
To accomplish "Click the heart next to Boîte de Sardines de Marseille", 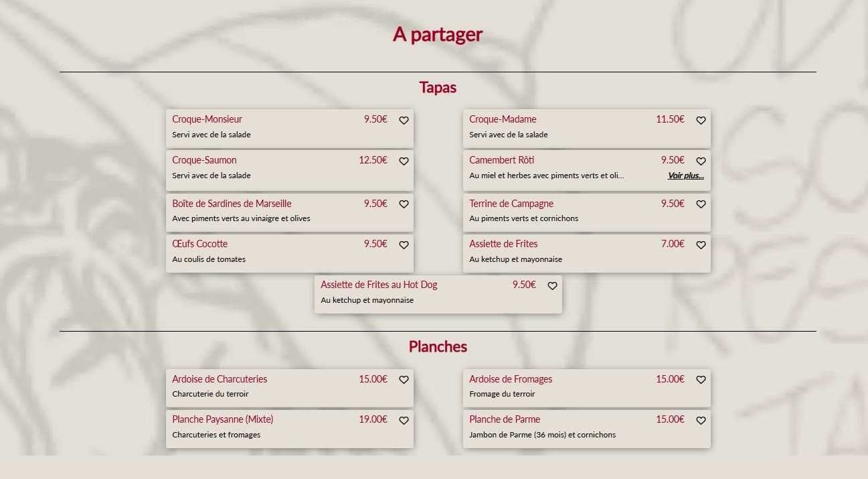I will click(404, 204).
